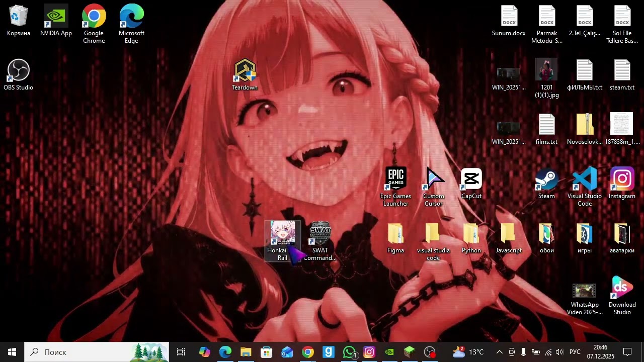Screen dimensions: 644x362
Task: Select the игры folder
Action: 585,238
